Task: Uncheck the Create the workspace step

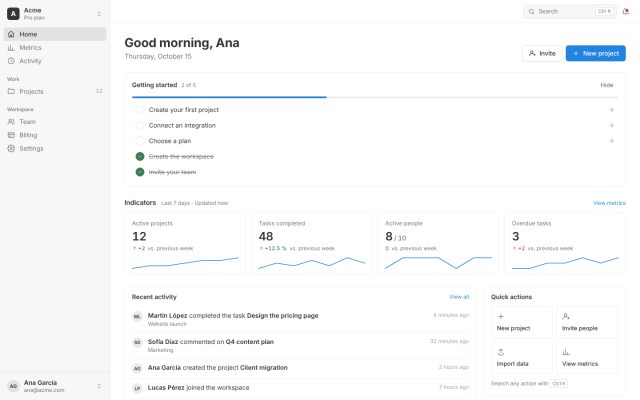Action: coord(140,156)
